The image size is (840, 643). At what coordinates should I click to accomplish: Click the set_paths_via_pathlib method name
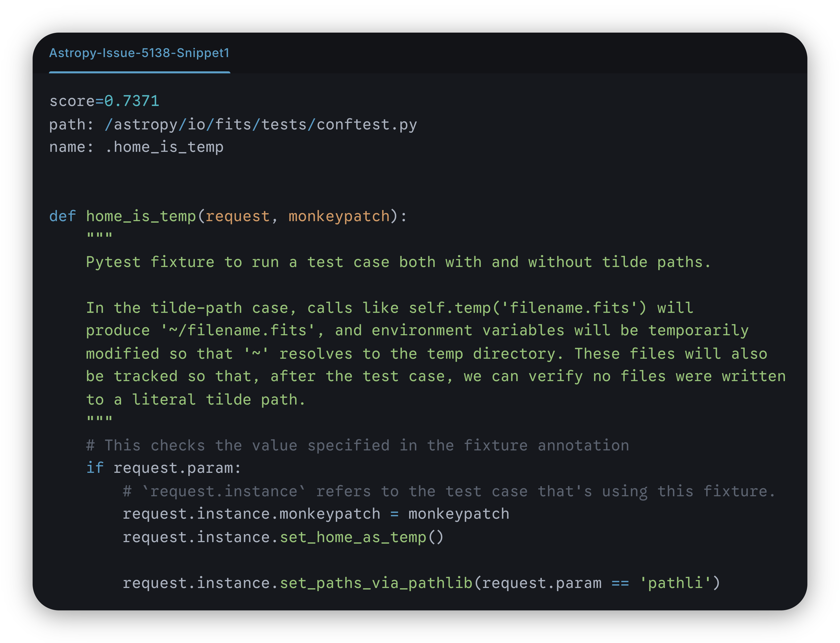(x=376, y=583)
